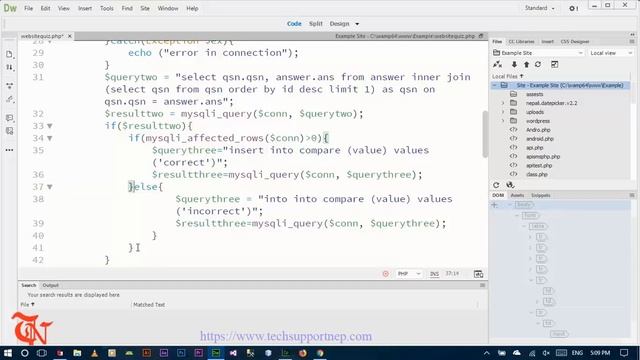Click plus icon in DOM panel

pos(495,205)
